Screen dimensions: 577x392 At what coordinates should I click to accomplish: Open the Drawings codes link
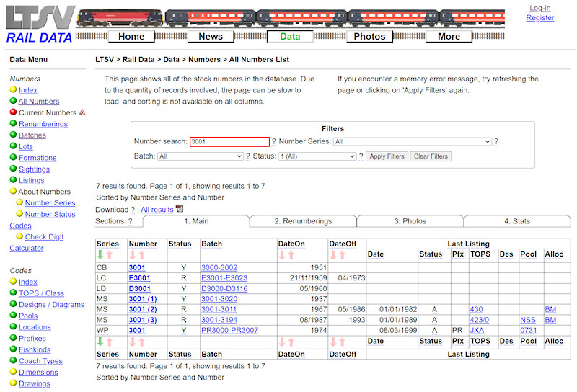pos(34,383)
